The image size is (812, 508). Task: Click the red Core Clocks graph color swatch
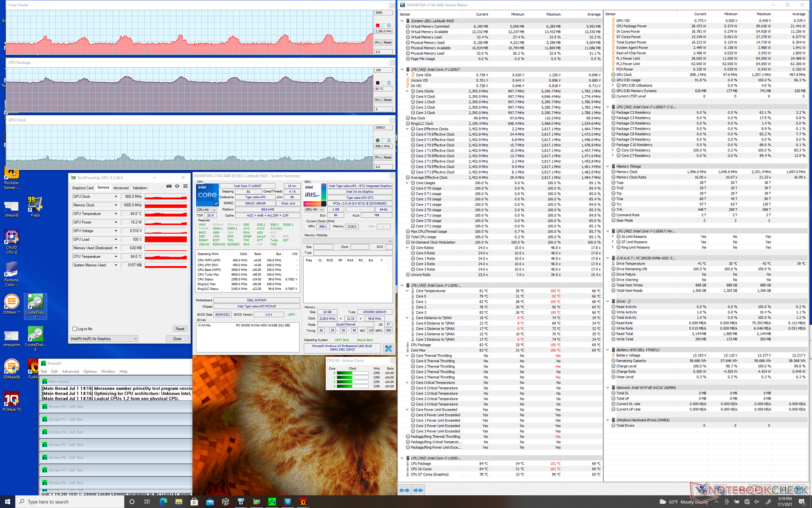click(378, 25)
